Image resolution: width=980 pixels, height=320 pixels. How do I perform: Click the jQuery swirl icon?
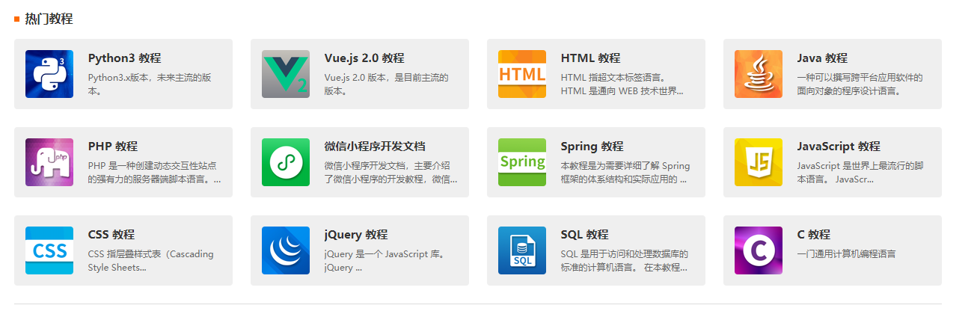[x=286, y=250]
